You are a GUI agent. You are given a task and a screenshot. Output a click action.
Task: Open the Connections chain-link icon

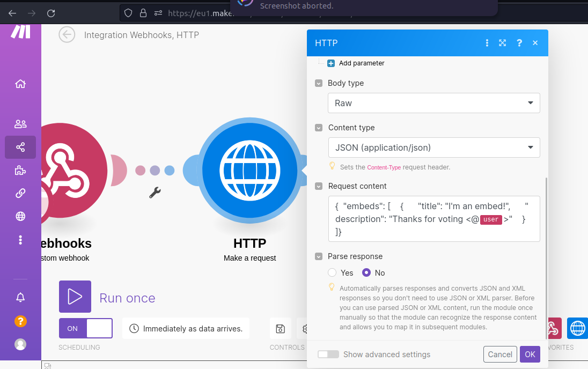tap(20, 193)
